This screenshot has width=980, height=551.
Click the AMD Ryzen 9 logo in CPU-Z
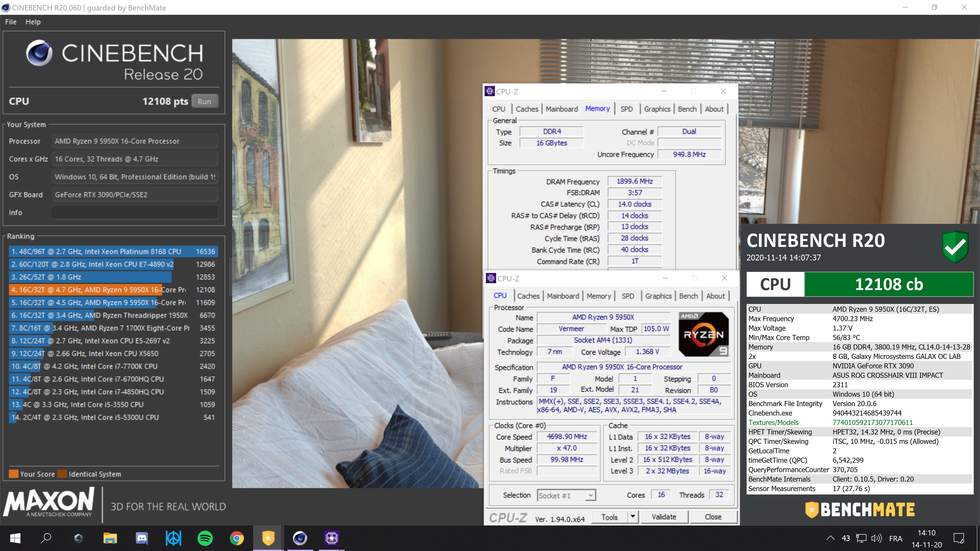[704, 334]
